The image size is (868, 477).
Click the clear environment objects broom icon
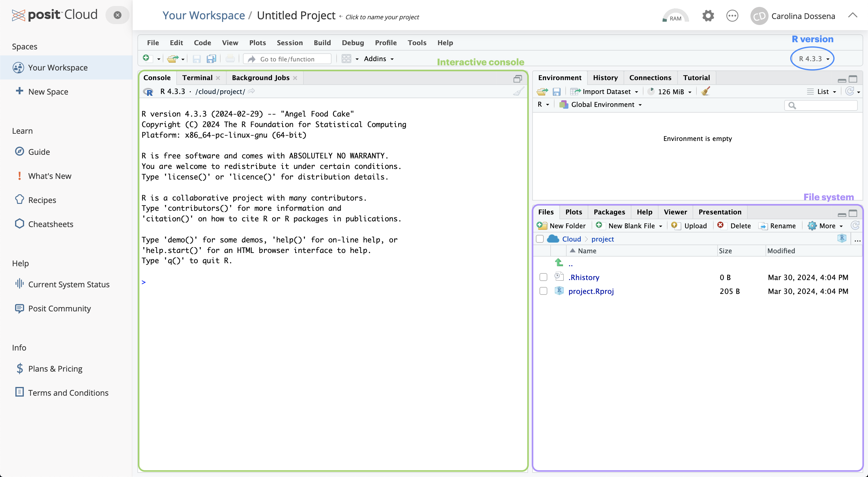coord(706,92)
